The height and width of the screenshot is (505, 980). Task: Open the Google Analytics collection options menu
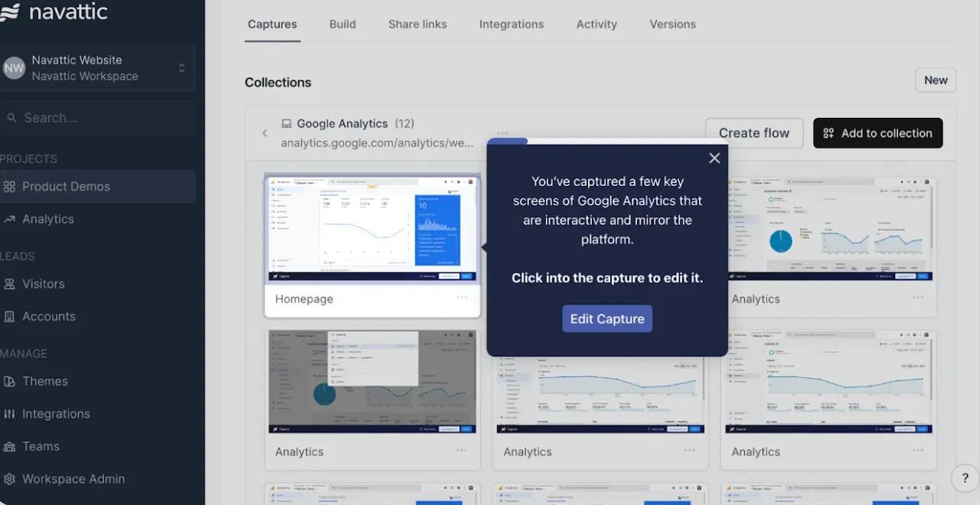point(502,133)
